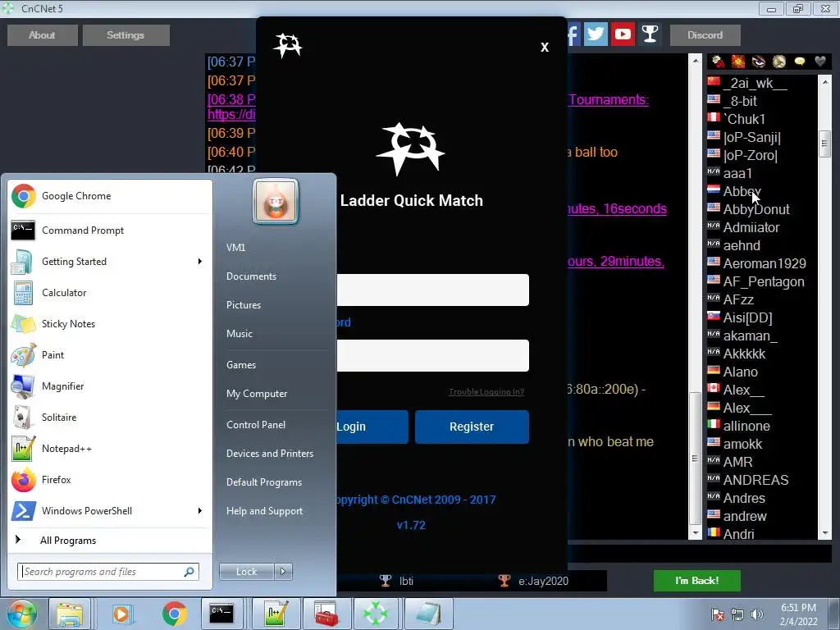
Task: Open Music in Start menu
Action: pyautogui.click(x=240, y=334)
